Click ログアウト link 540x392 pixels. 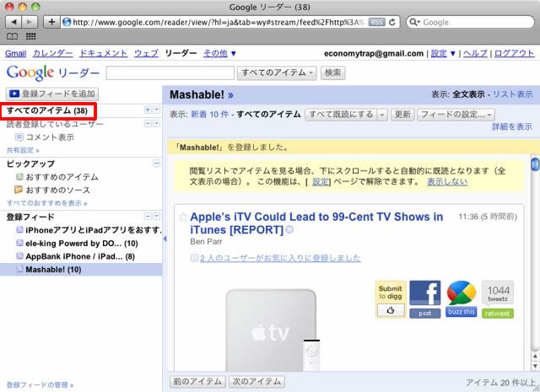tap(514, 53)
